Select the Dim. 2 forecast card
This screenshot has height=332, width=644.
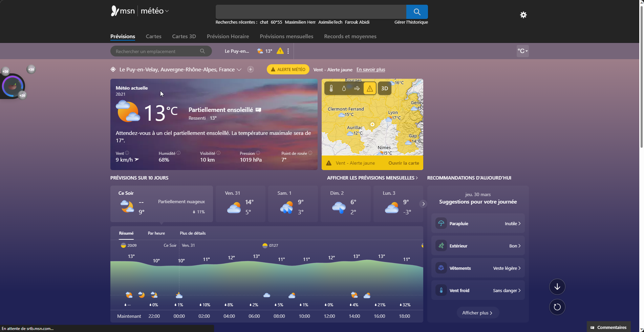click(x=345, y=204)
